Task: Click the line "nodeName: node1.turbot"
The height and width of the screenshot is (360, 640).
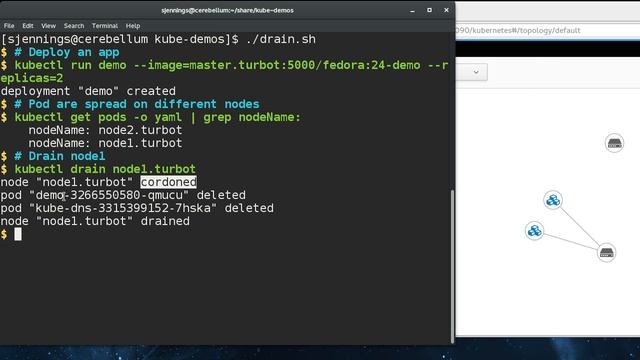Action: point(105,143)
